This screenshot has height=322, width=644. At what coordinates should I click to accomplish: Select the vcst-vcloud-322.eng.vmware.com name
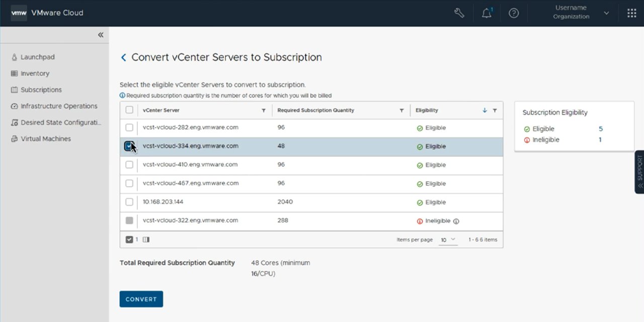[191, 220]
